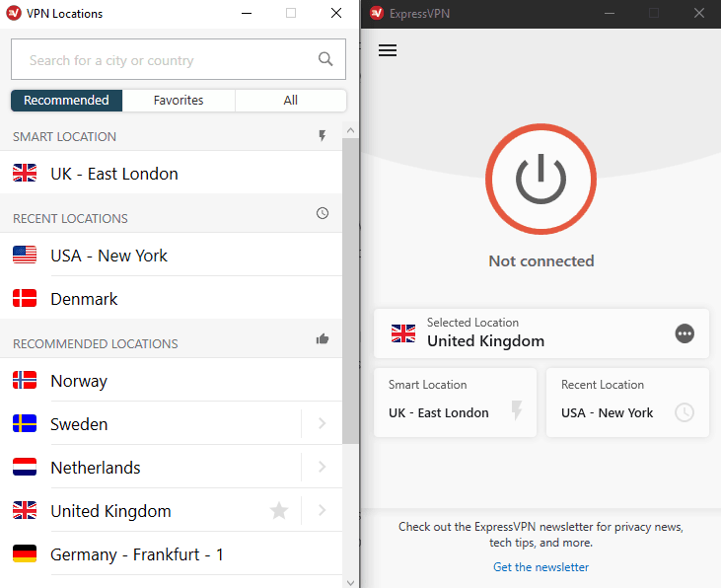
Task: Open the ExpressVPN hamburger menu
Action: [x=388, y=50]
